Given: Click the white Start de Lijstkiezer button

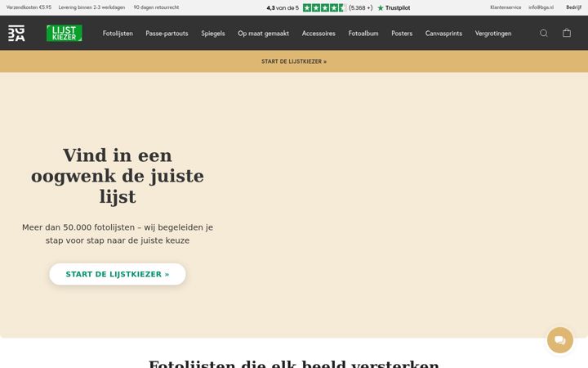Looking at the screenshot, I should [118, 274].
